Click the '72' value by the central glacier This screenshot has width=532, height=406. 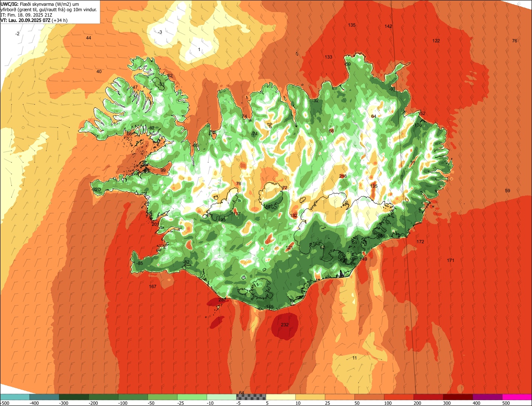click(x=285, y=188)
